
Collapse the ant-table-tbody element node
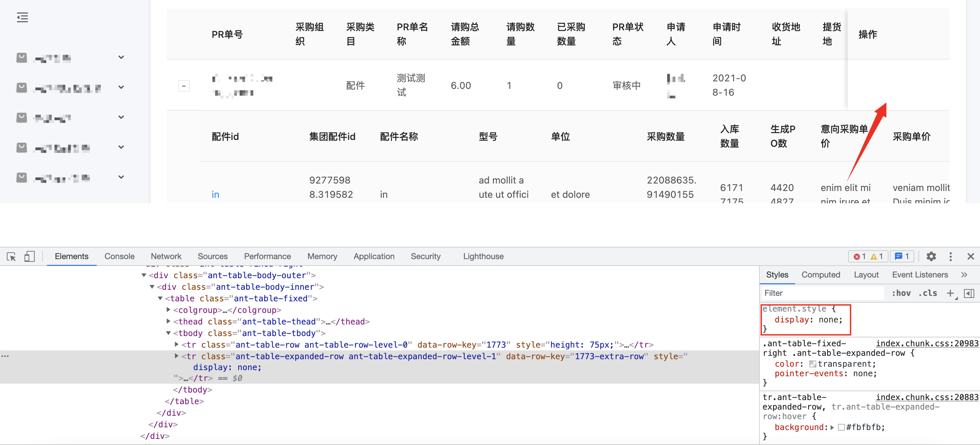pyautogui.click(x=168, y=333)
